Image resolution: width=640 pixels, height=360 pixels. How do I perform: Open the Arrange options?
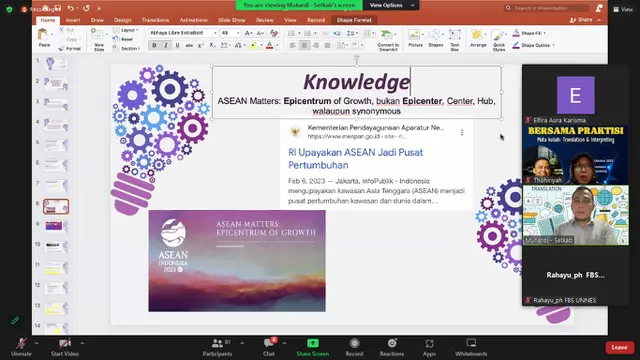(478, 35)
